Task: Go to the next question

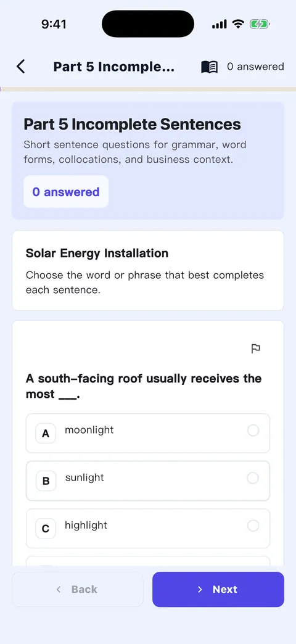Action: pos(218,589)
